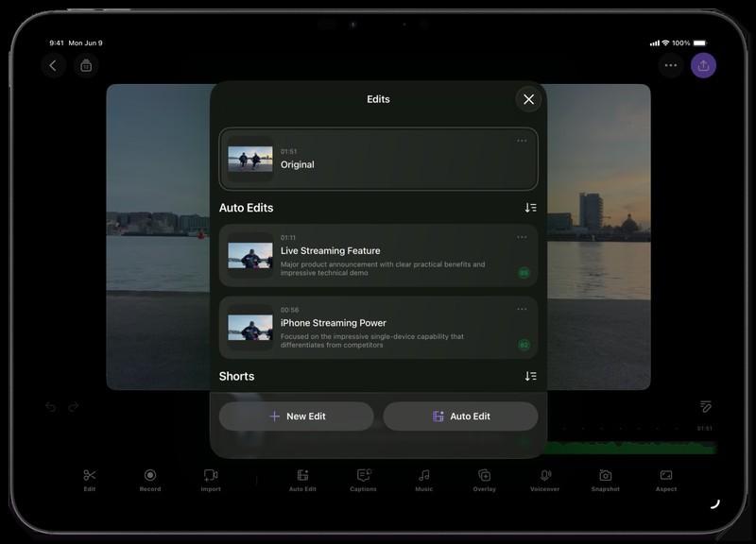Open the Original video thumbnail
This screenshot has height=544, width=756.
coord(250,159)
